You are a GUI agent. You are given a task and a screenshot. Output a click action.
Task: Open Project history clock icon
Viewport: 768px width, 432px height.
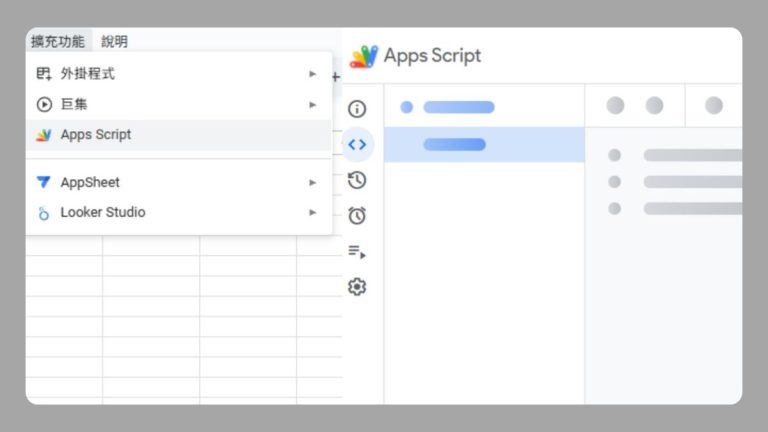[x=357, y=180]
